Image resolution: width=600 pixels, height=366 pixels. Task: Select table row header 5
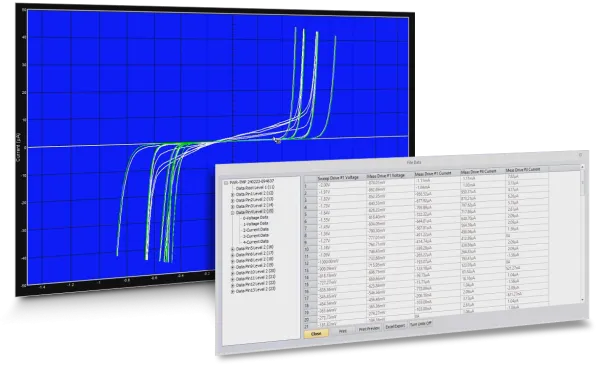[x=310, y=215]
